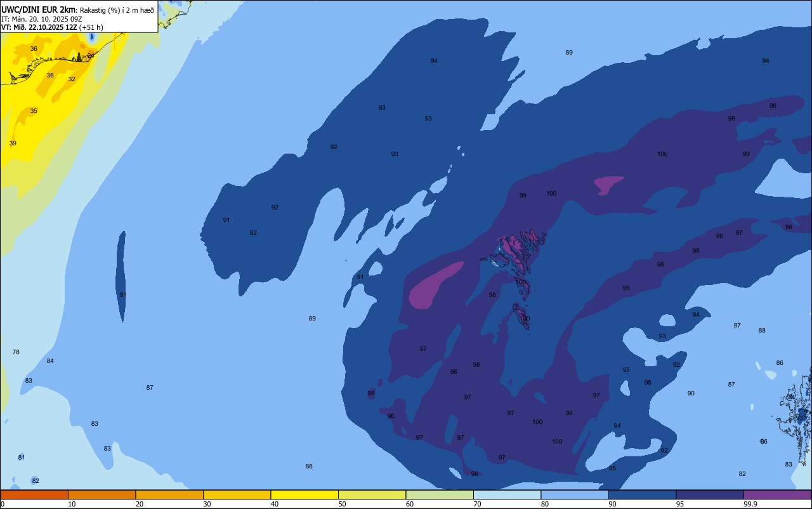Pick the 70–80% lightest blue legend swatch
812x509 pixels.
coord(507,494)
